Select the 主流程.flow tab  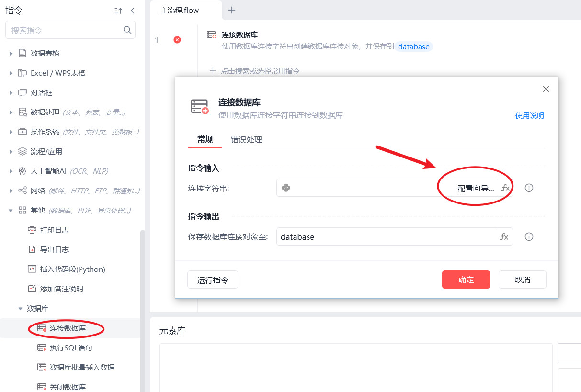180,11
